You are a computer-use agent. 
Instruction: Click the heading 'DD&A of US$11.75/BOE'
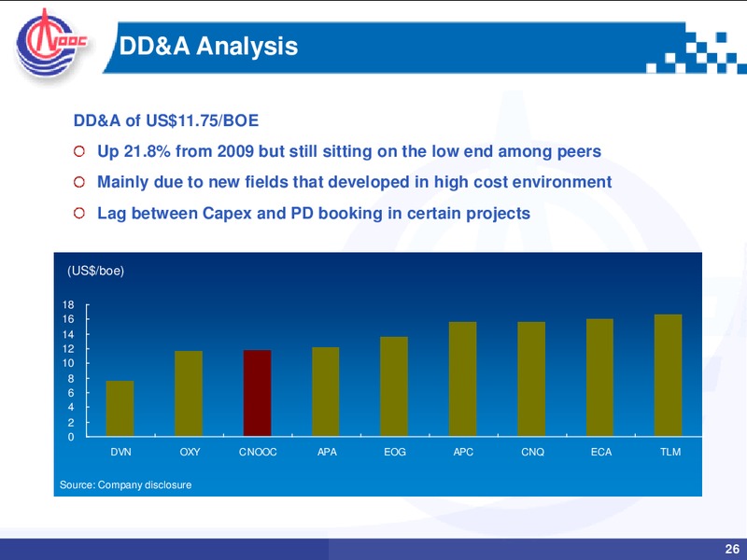point(166,120)
